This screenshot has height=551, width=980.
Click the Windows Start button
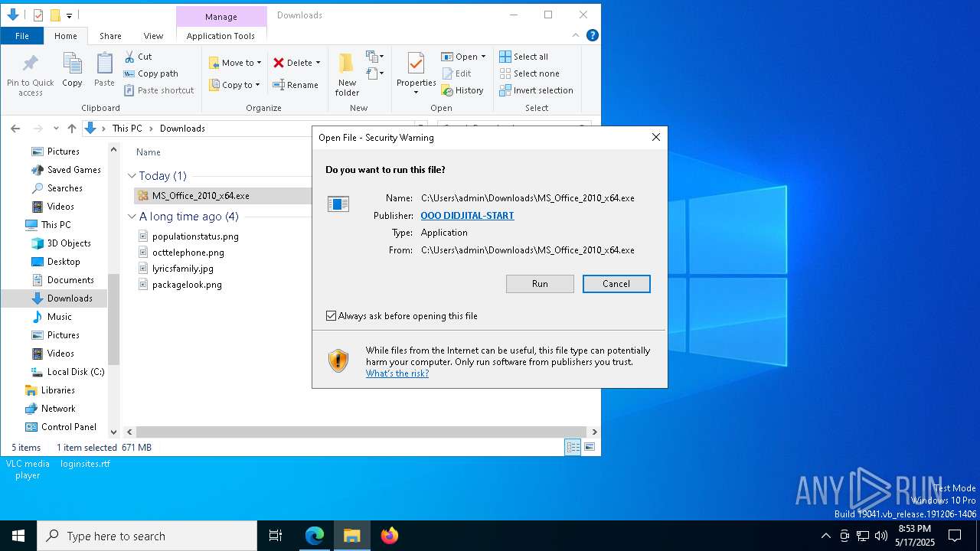18,536
